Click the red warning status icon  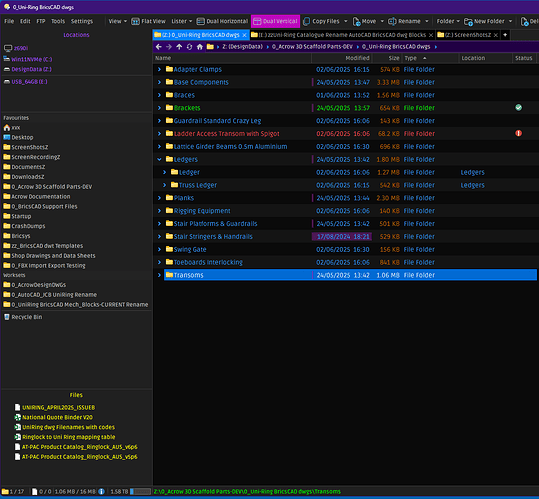[x=518, y=133]
